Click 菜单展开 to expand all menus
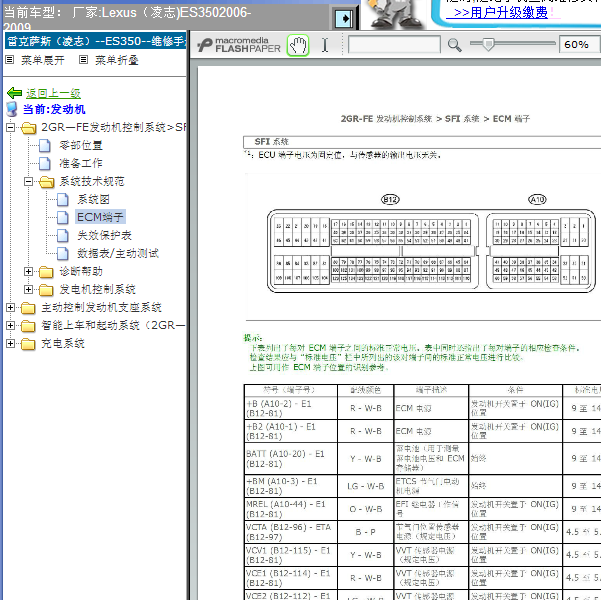Viewport: 601px width, 600px height. [x=43, y=60]
